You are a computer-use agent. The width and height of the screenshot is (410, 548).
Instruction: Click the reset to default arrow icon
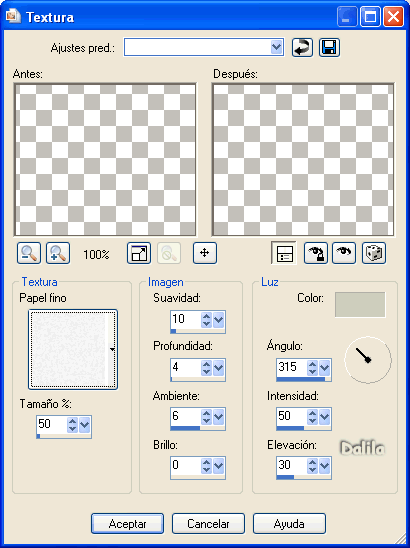click(x=302, y=48)
